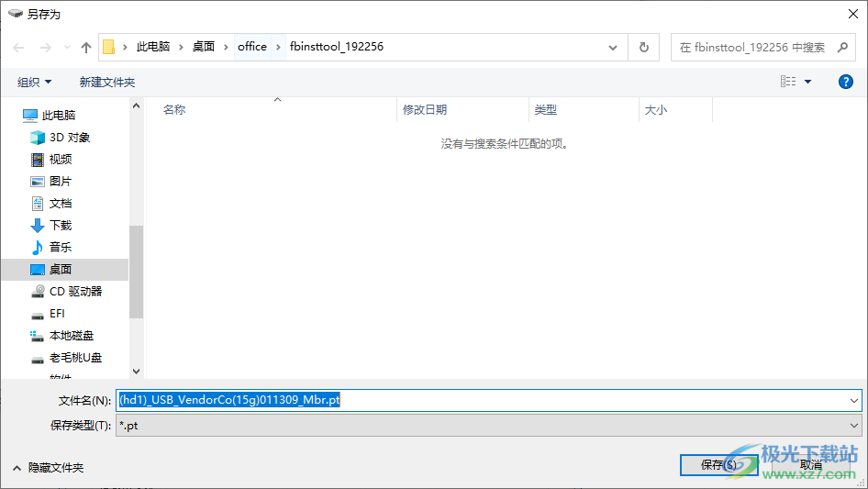Click the 下载 blue arrow icon
Image resolution: width=868 pixels, height=489 pixels.
tap(37, 226)
